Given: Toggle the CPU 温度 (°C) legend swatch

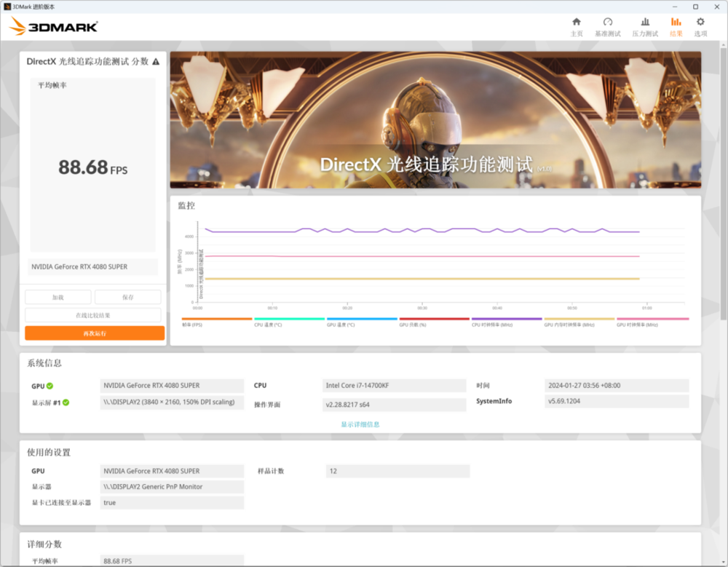Looking at the screenshot, I should (x=289, y=319).
